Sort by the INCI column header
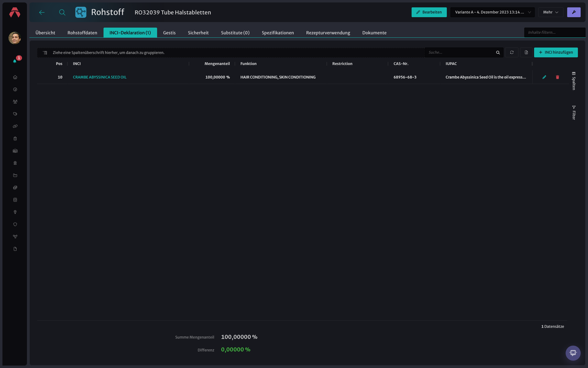Viewport: 588px width, 368px height. [77, 64]
